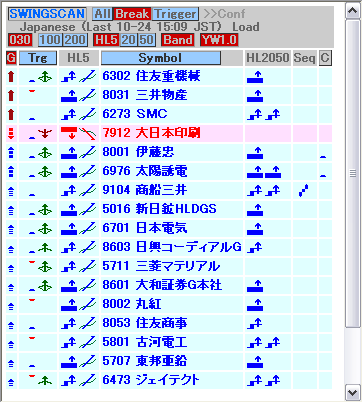This screenshot has height=403, width=363.
Task: Select 5801 古河電工 row
Action: 169,342
